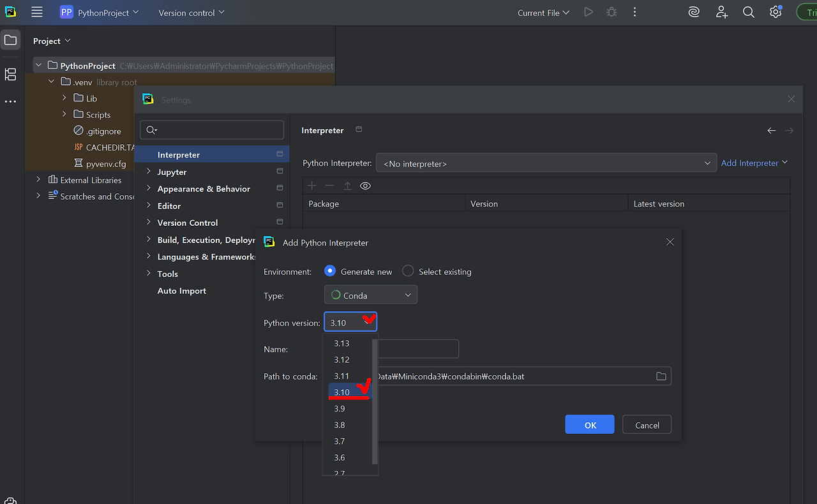Screen dimensions: 817x504
Task: Add a package with plus icon
Action: (312, 186)
